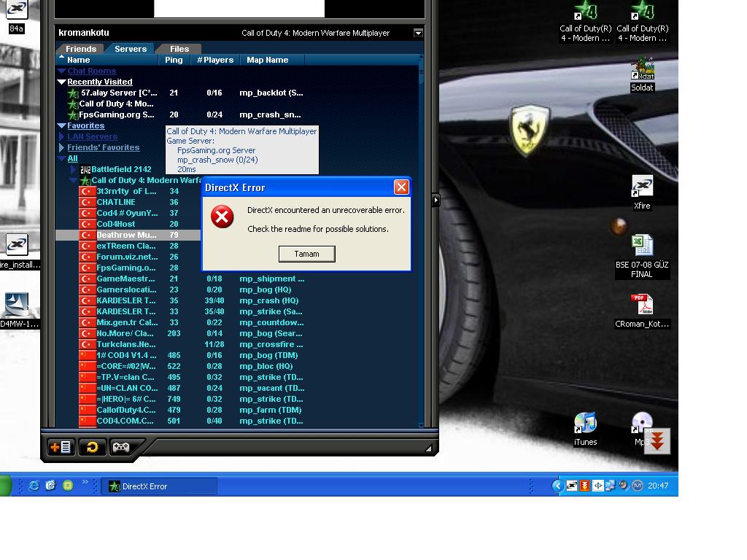Viewport: 747px width, 560px height.
Task: Click the server list vertical scrollbar
Action: [421, 241]
